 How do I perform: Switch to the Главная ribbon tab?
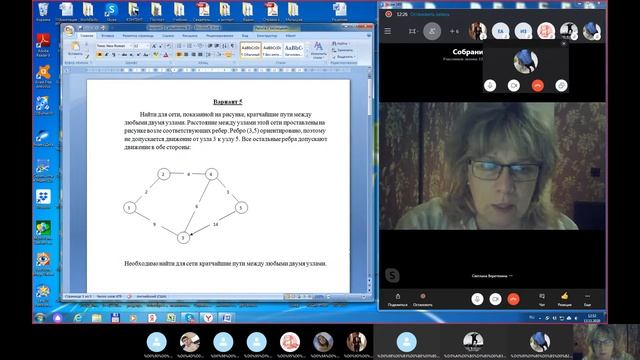[87, 36]
